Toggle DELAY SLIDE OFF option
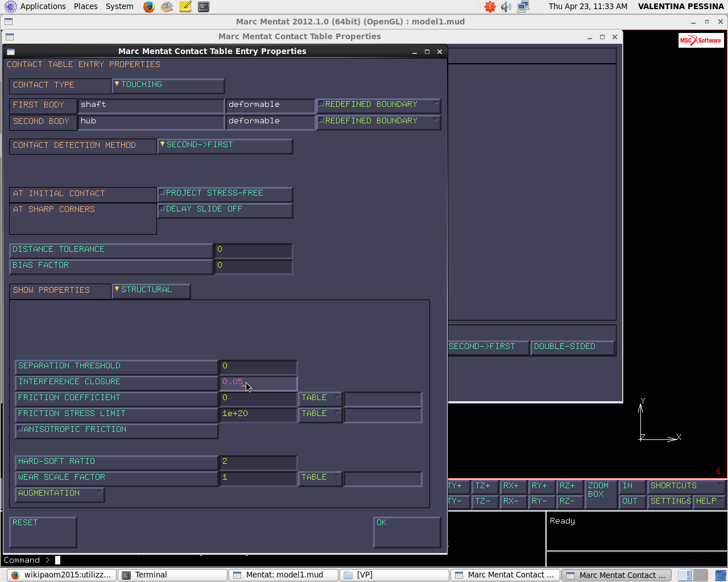The width and height of the screenshot is (728, 582). (x=225, y=210)
